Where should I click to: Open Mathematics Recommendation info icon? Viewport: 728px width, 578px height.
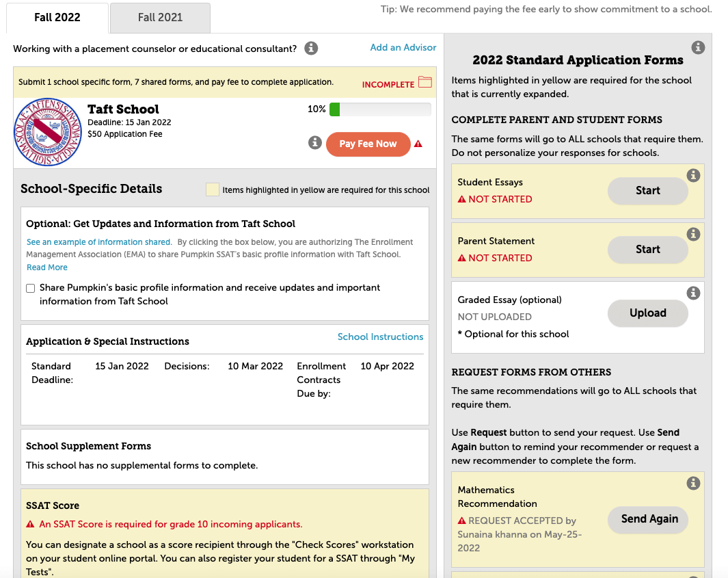pos(693,483)
